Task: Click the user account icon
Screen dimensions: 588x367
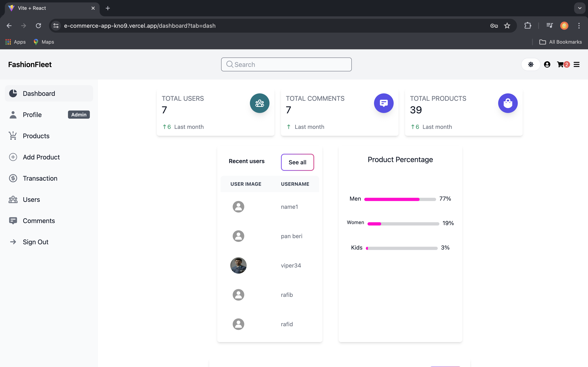Action: coord(547,64)
